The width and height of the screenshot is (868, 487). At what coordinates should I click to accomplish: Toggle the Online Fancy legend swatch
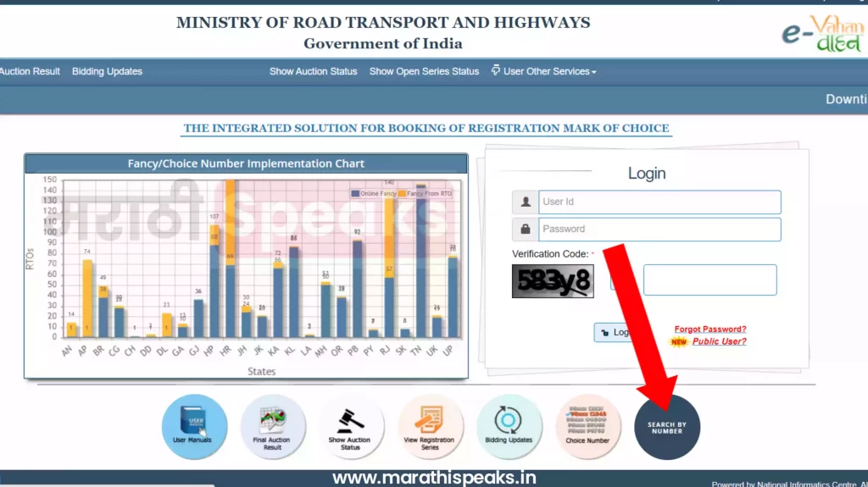(355, 194)
